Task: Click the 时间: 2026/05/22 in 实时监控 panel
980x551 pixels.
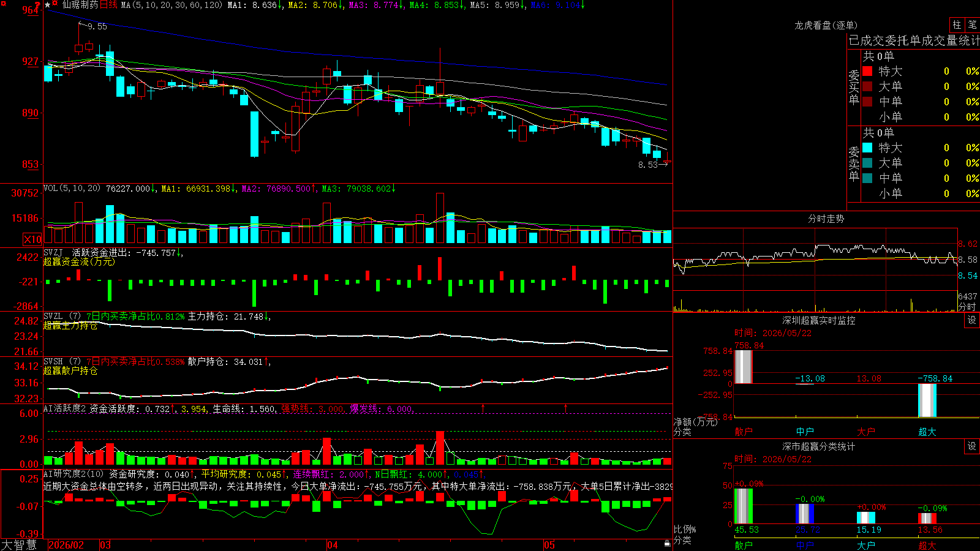Action: [x=773, y=333]
